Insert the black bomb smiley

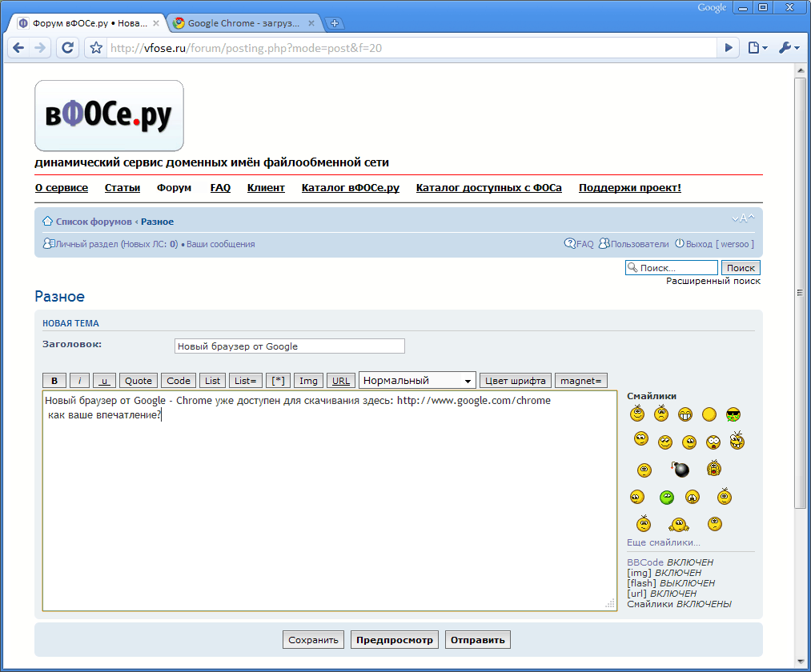click(681, 470)
